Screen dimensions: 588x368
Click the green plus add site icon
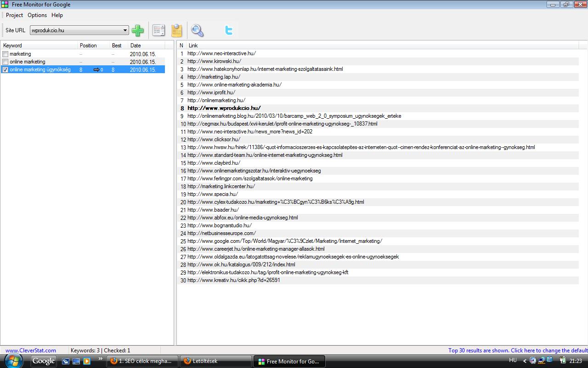(137, 30)
